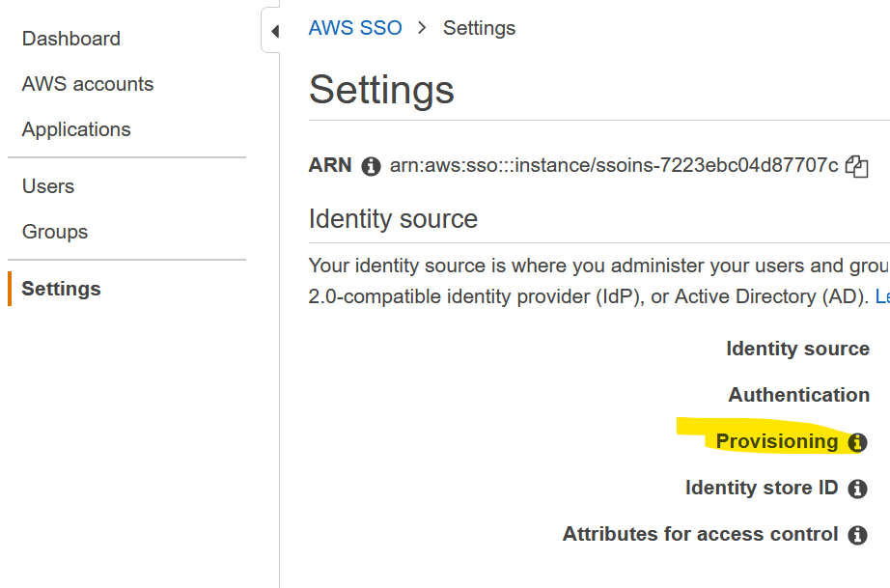The height and width of the screenshot is (588, 890).
Task: Show info for Attributes for access control
Action: pos(857,535)
